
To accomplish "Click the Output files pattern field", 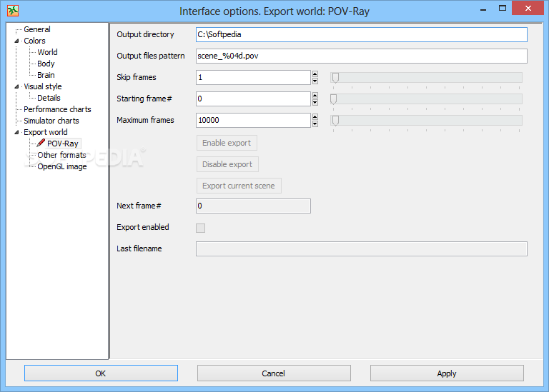I will pyautogui.click(x=362, y=56).
